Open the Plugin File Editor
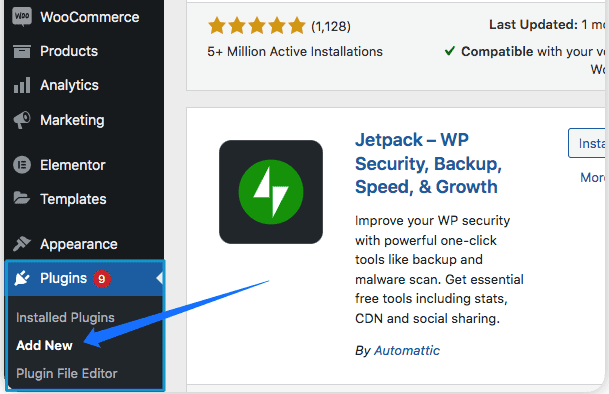Image resolution: width=609 pixels, height=394 pixels. [x=66, y=373]
